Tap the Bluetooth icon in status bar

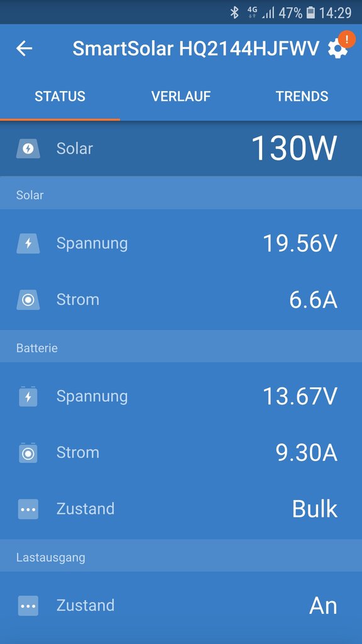[234, 13]
